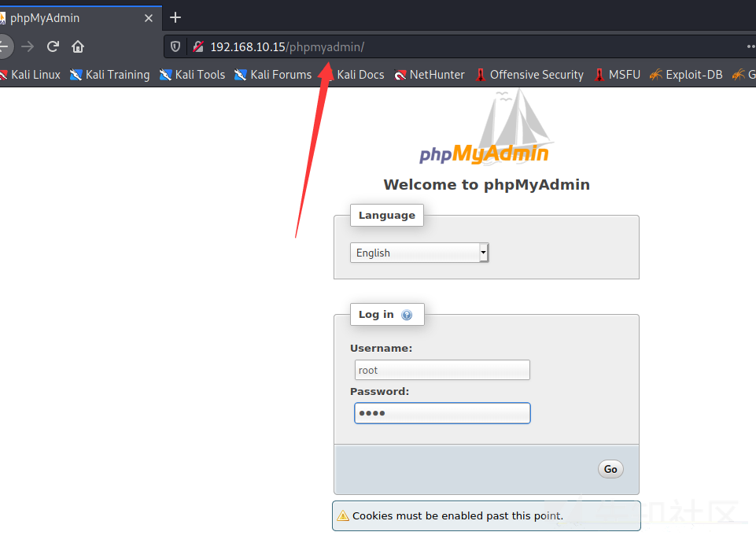
Task: Open a new browser tab
Action: pos(175,18)
